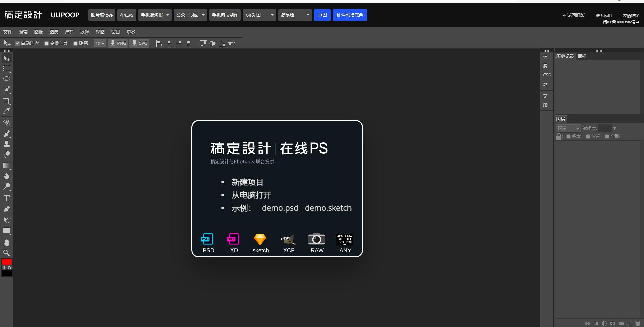
Task: Click the foreground color swatch
Action: pos(6,262)
